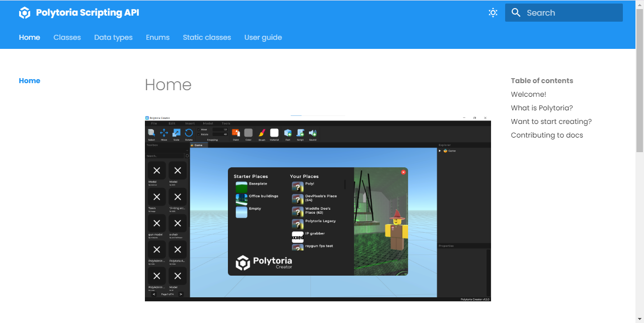644x323 pixels.
Task: Jump to the Welcome! section
Action: click(x=528, y=94)
